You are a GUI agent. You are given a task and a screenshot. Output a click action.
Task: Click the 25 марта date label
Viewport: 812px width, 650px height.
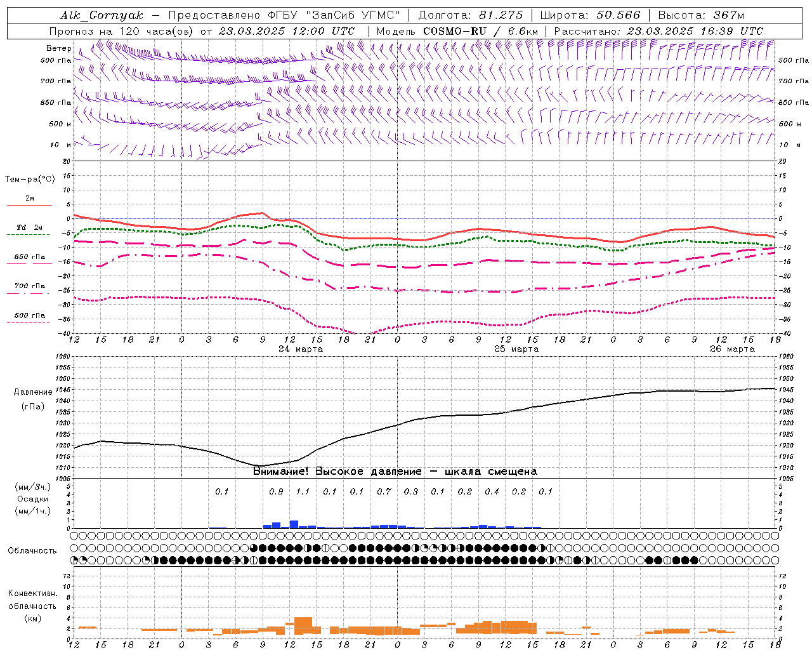[x=516, y=349]
